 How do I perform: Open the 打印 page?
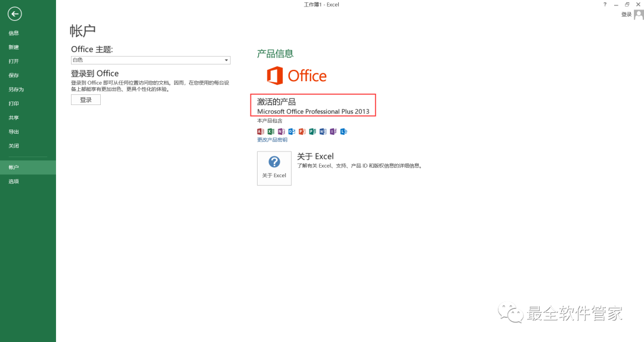click(28, 104)
